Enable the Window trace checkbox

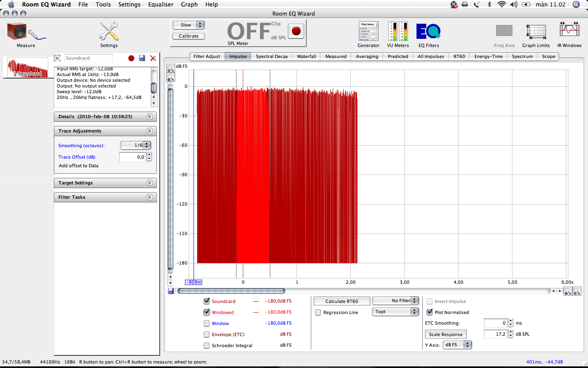point(207,323)
